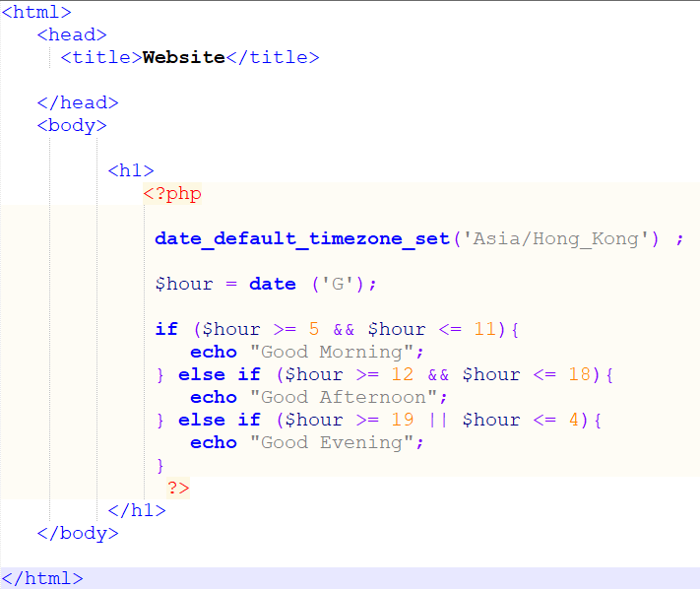Viewport: 700px width, 589px height.
Task: Click the number 5 in condition
Action: (x=314, y=329)
